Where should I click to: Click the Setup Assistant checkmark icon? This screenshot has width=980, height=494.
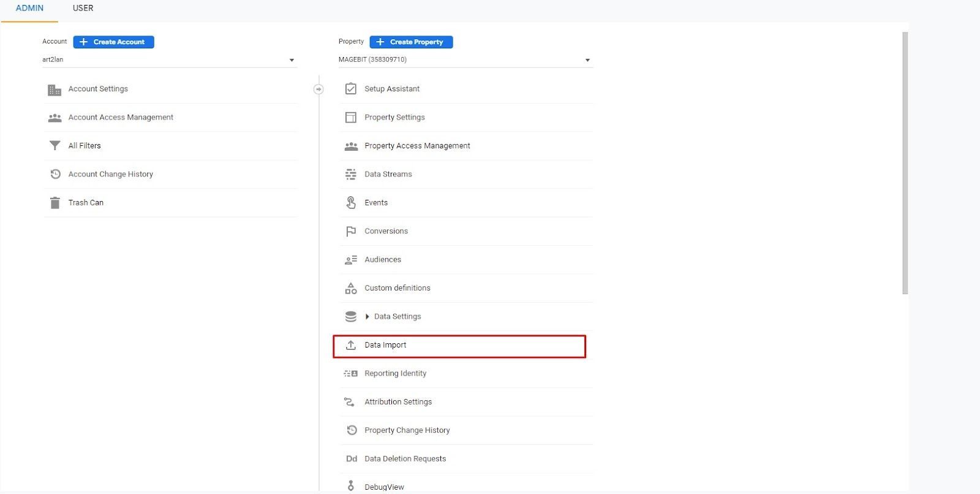351,89
